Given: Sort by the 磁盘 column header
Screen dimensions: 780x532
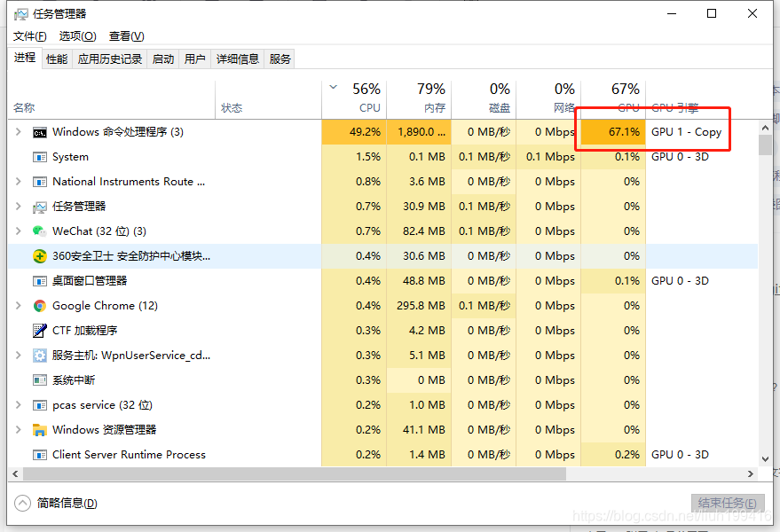Looking at the screenshot, I should (484, 99).
